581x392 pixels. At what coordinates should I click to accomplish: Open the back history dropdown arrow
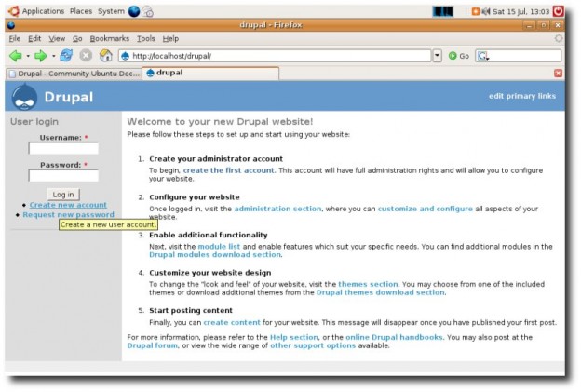28,56
